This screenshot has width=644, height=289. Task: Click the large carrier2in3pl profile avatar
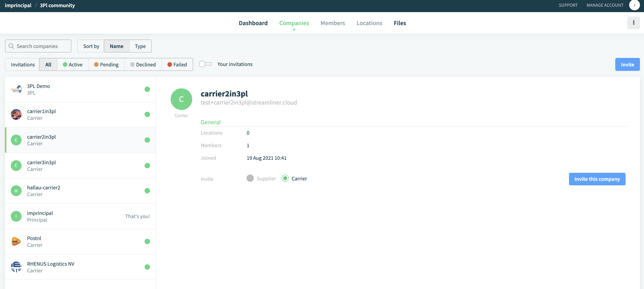(x=181, y=99)
